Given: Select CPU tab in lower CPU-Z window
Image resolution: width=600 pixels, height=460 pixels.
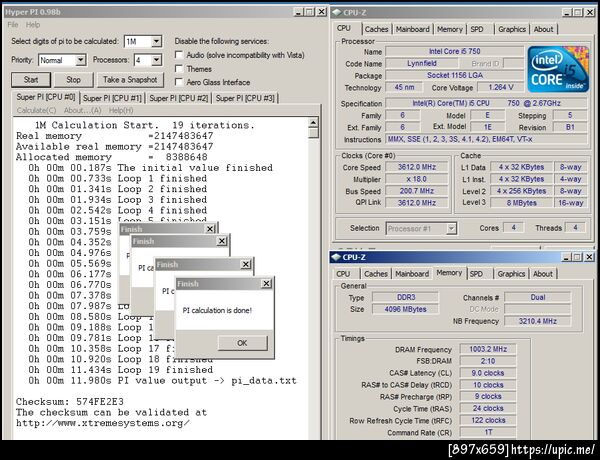Looking at the screenshot, I should (x=343, y=274).
